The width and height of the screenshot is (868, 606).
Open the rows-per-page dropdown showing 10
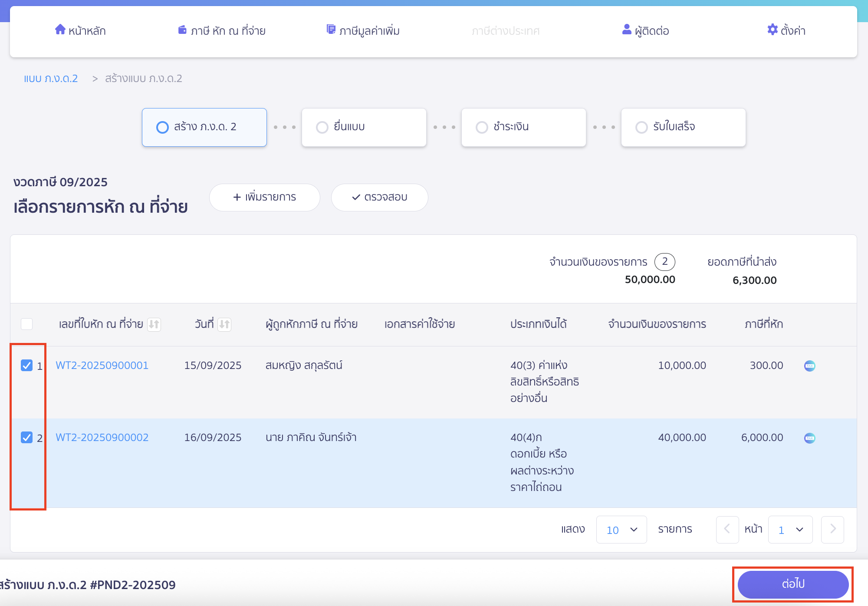621,530
